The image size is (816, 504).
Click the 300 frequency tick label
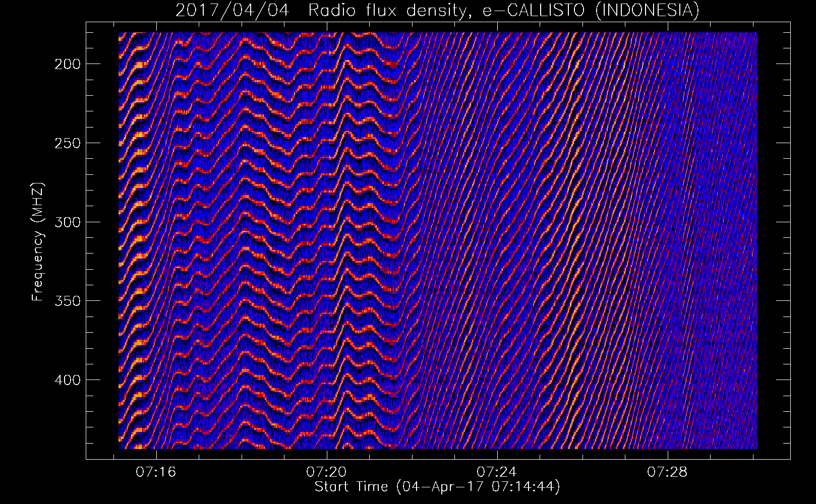(x=67, y=222)
